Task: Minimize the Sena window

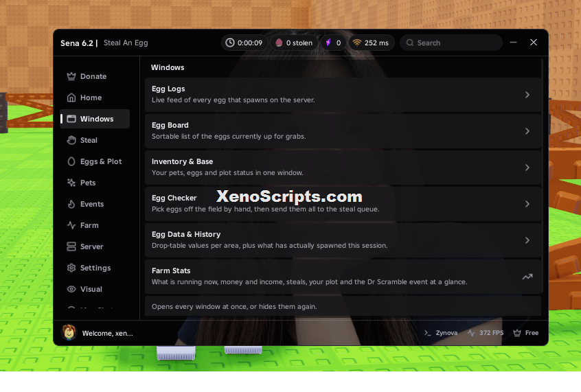Action: 513,43
